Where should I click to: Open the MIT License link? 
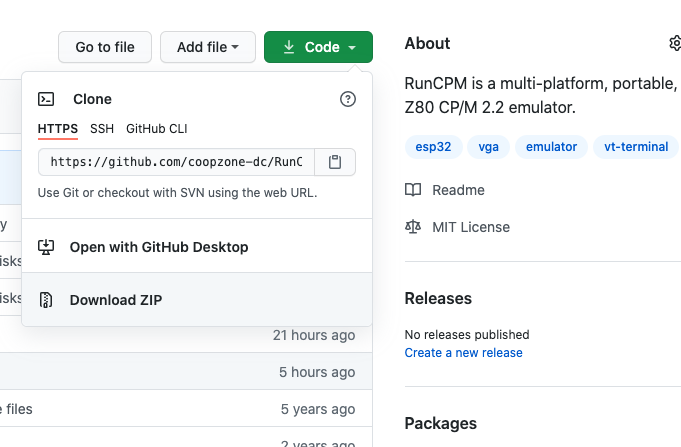(x=471, y=227)
